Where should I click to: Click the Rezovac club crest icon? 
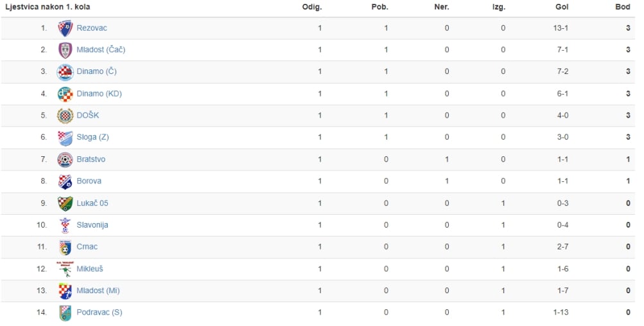[65, 28]
